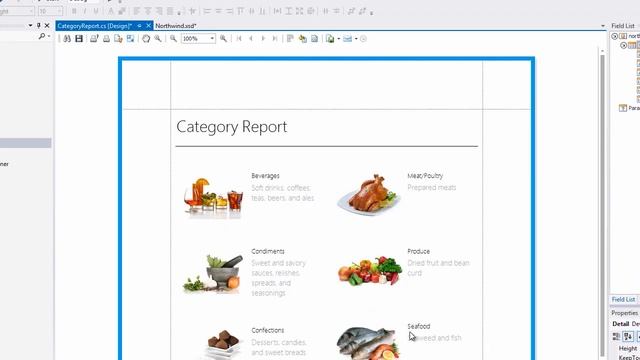Viewport: 640px width, 360px height.
Task: Click the Confections chocolates image
Action: click(223, 344)
